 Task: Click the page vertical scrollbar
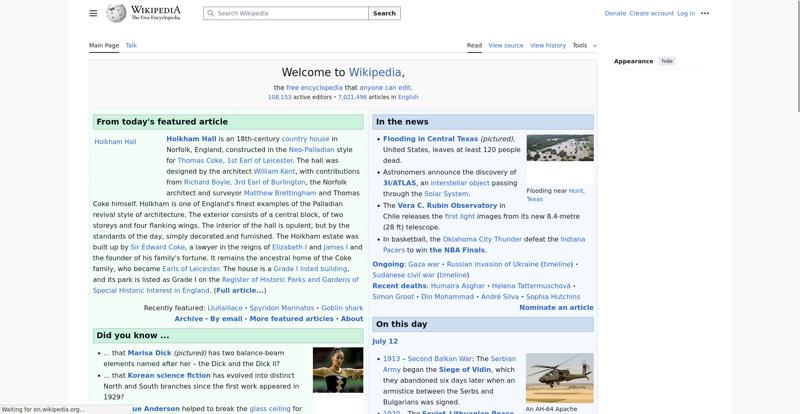click(x=798, y=56)
